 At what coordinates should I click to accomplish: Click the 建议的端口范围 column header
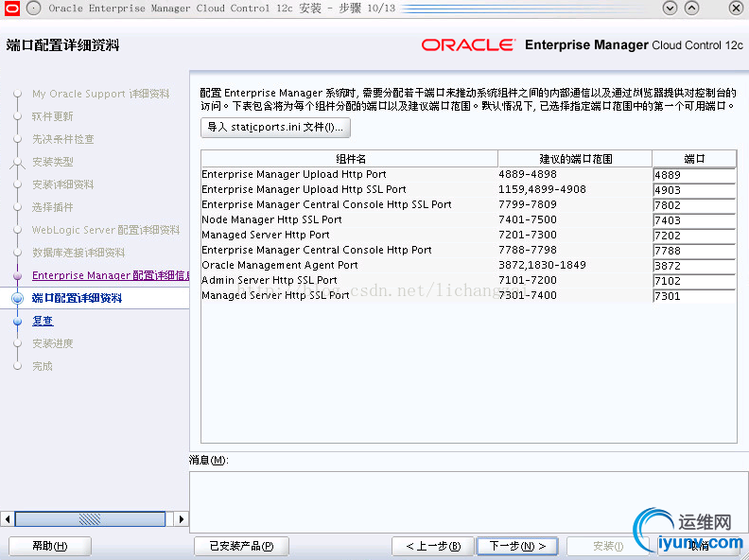[575, 159]
